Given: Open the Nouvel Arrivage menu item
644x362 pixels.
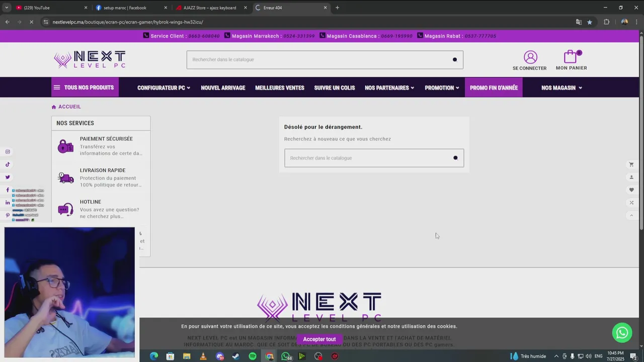Looking at the screenshot, I should click(x=223, y=88).
